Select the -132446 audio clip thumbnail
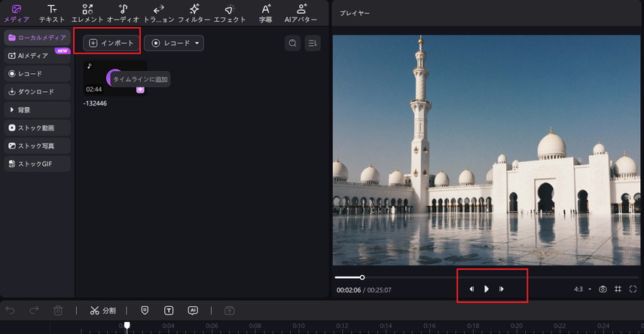Screen dimensions: 644x334 click(x=115, y=78)
